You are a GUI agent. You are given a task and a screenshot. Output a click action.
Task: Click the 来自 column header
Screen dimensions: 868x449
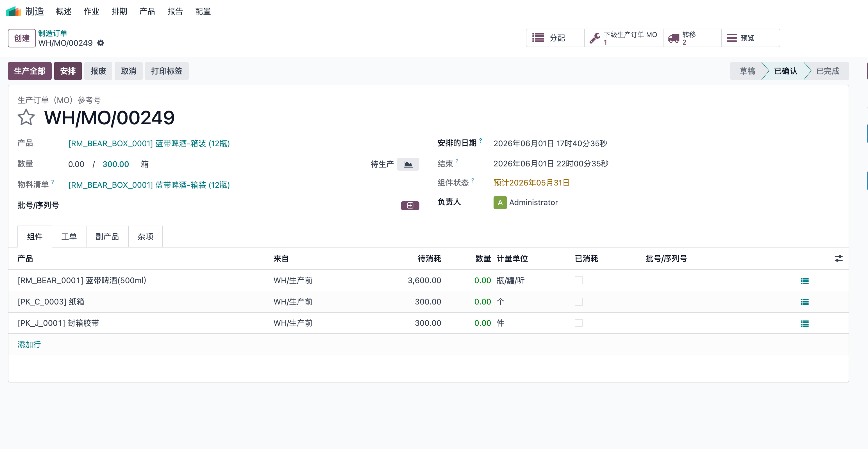click(x=281, y=258)
